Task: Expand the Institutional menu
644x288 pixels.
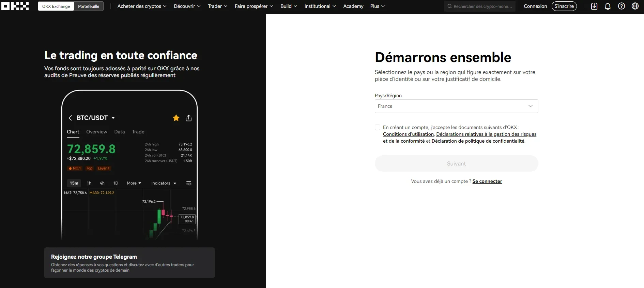Action: 320,6
